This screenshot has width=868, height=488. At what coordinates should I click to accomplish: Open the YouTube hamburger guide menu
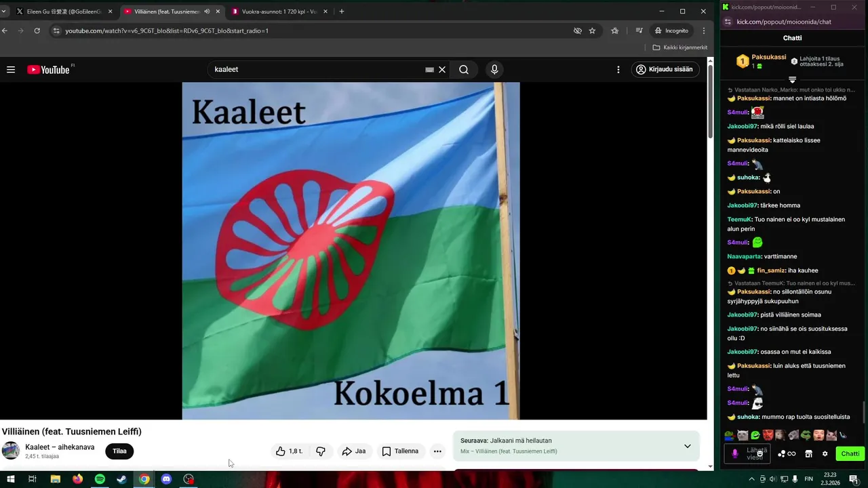(x=11, y=69)
